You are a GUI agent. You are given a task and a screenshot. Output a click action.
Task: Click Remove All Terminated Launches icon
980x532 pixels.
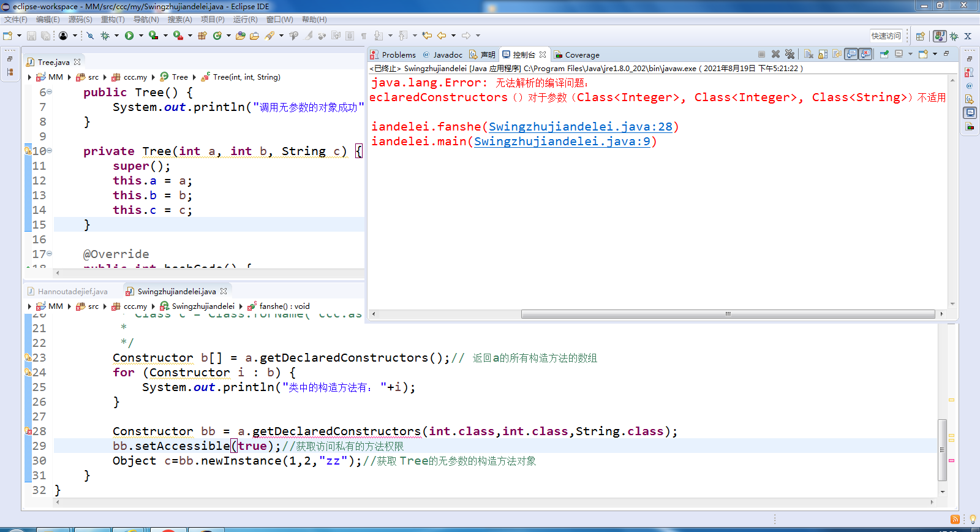(790, 54)
